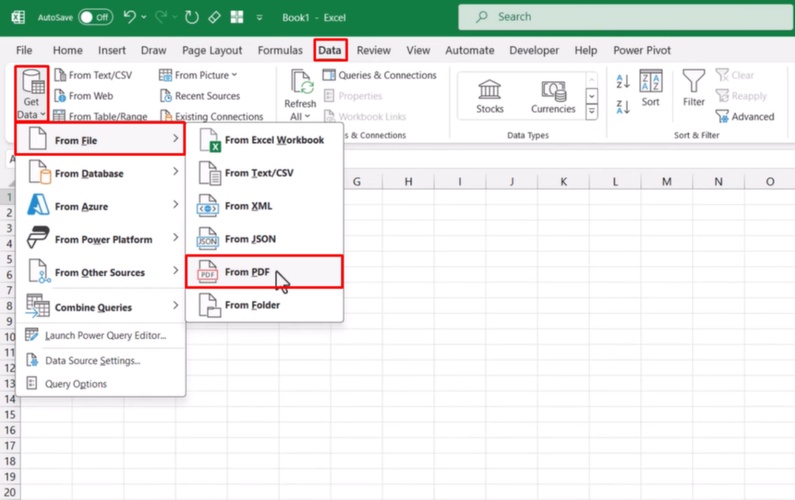
Task: Click From Web in the ribbon
Action: click(84, 95)
